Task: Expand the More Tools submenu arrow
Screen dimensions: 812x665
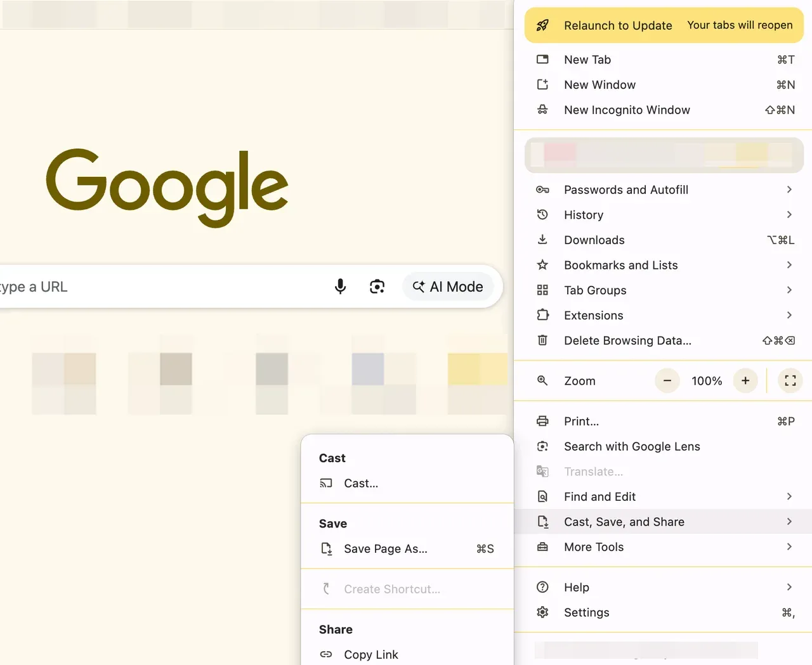Action: pyautogui.click(x=789, y=546)
